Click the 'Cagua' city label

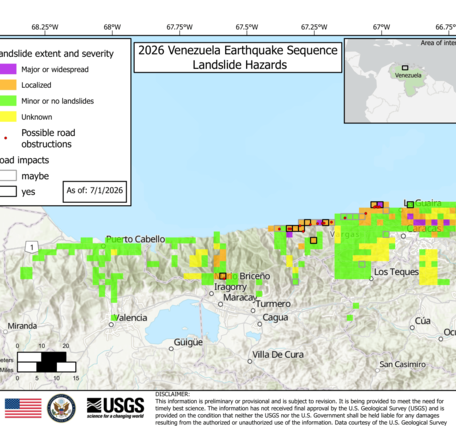275,317
